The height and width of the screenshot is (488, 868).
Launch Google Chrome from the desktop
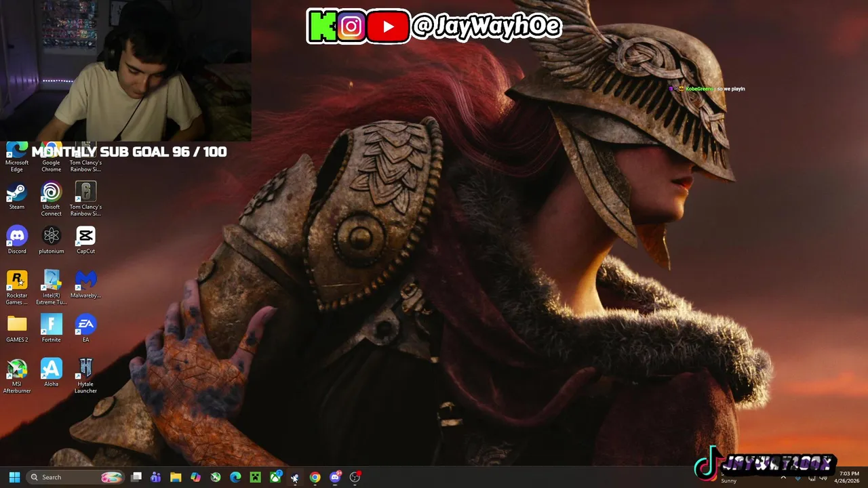[x=51, y=157]
